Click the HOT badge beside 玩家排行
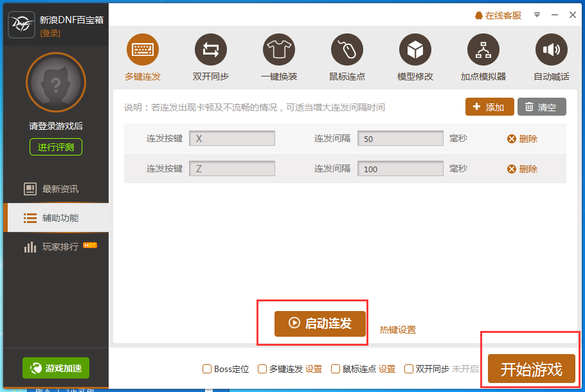 pos(90,245)
